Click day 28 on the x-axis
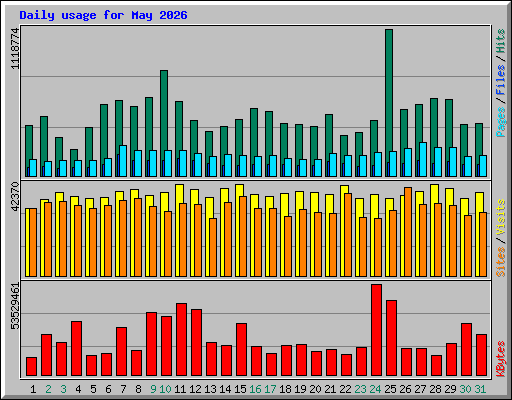 (435, 389)
